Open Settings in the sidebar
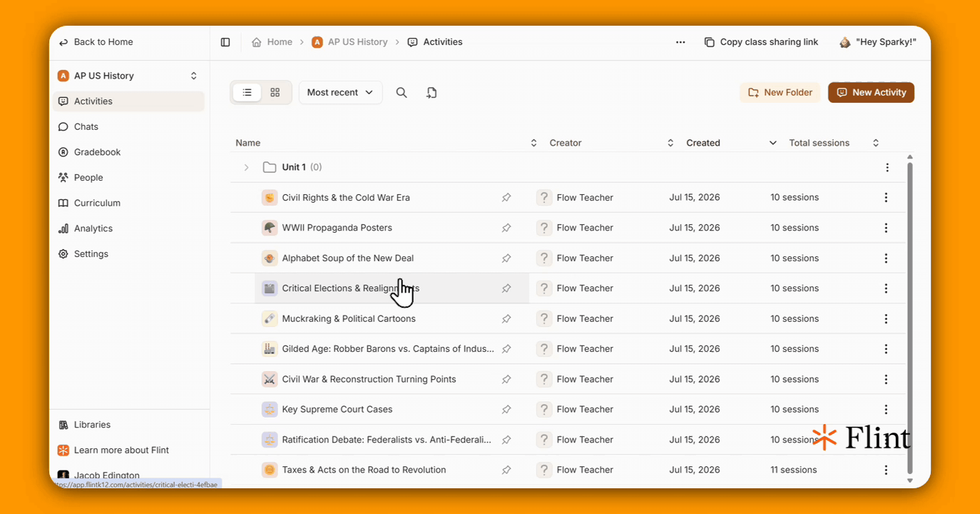The height and width of the screenshot is (514, 980). tap(128, 254)
